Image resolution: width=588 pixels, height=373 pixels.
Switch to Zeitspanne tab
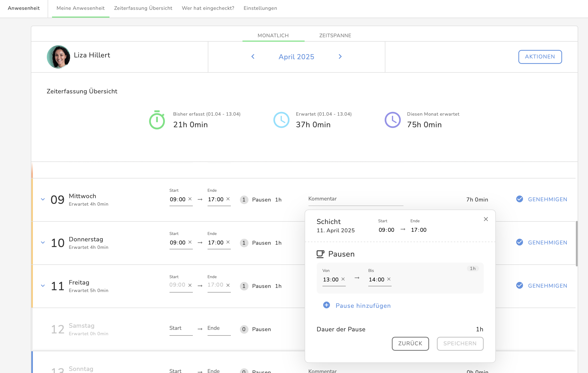[x=335, y=35]
